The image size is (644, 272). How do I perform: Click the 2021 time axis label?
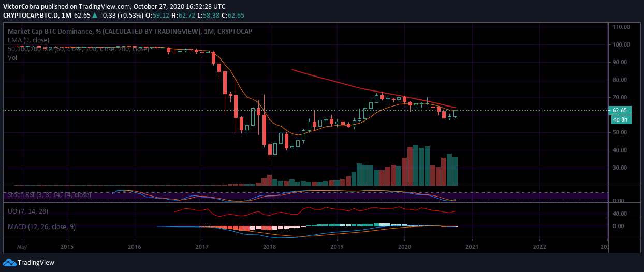472,246
